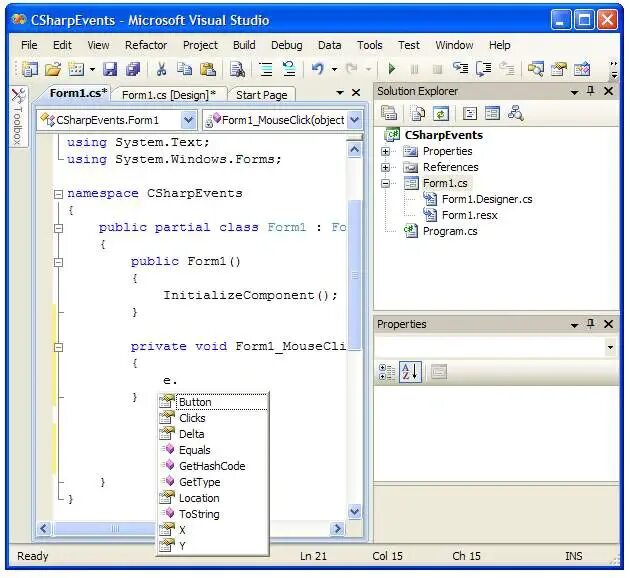Click the Find in Files icon
The height and width of the screenshot is (578, 630).
coord(237,69)
